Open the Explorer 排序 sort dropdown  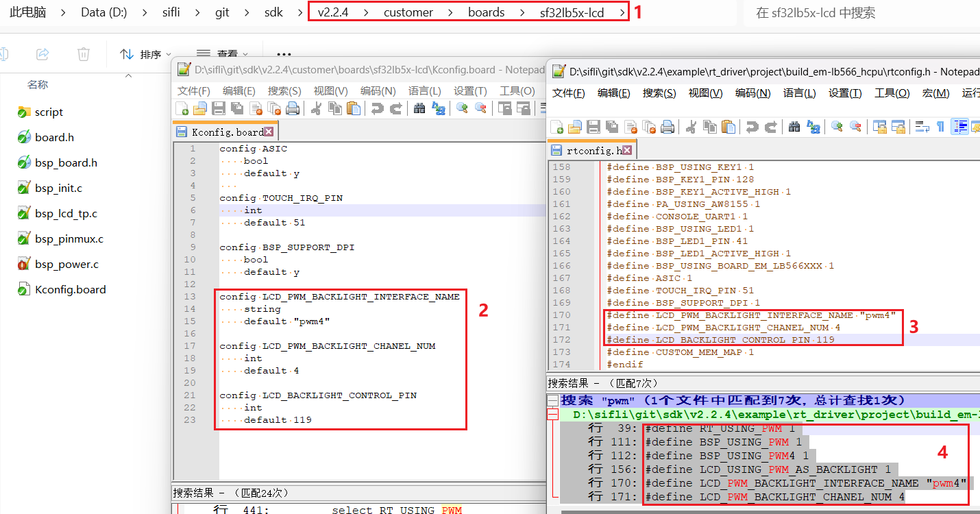(145, 54)
